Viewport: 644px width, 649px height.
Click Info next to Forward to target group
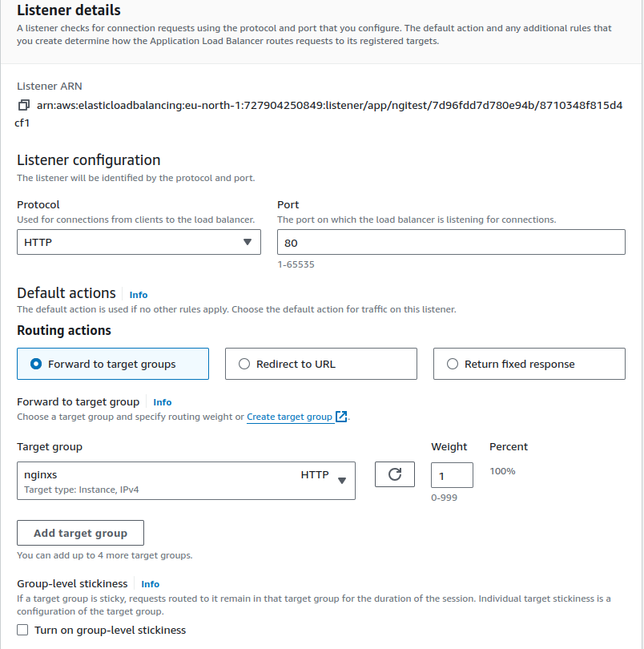(x=162, y=401)
